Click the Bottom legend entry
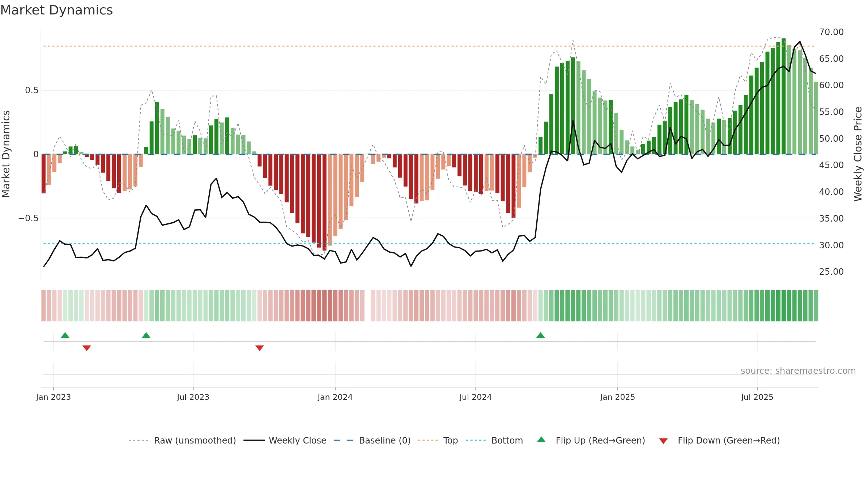Image resolution: width=868 pixels, height=488 pixels. point(494,440)
